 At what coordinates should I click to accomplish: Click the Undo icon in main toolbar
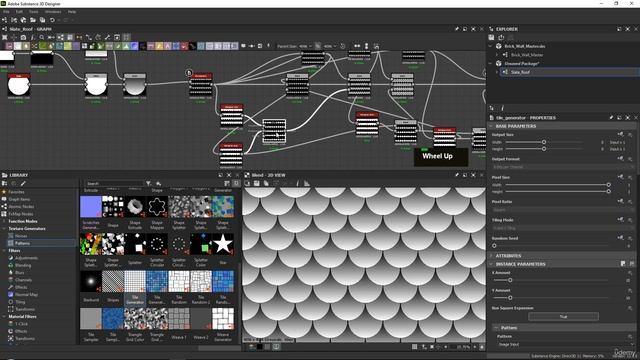point(52,20)
